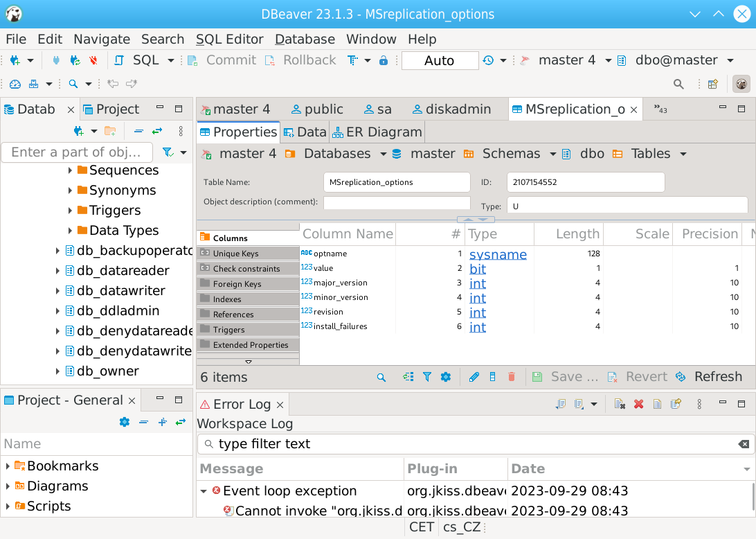Open the Tables breadcrumb dropdown
Viewport: 756px width, 539px height.
pyautogui.click(x=683, y=154)
